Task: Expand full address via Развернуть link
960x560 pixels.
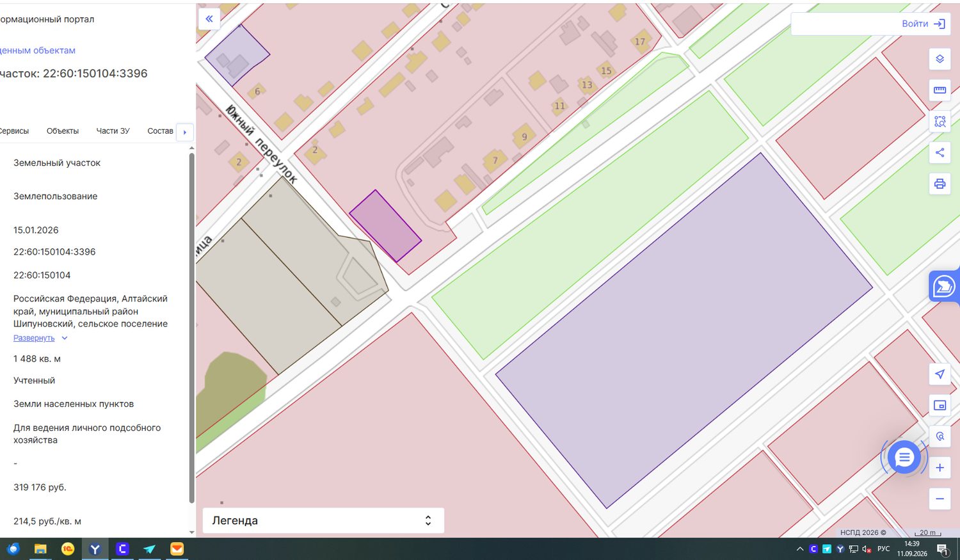Action: (40, 338)
